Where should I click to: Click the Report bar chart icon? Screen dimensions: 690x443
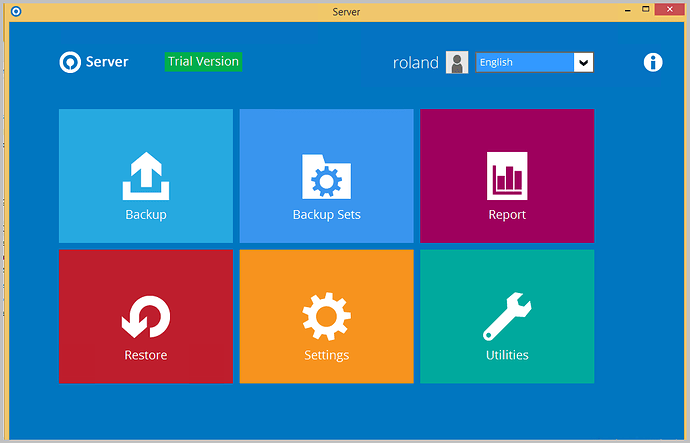(x=506, y=177)
